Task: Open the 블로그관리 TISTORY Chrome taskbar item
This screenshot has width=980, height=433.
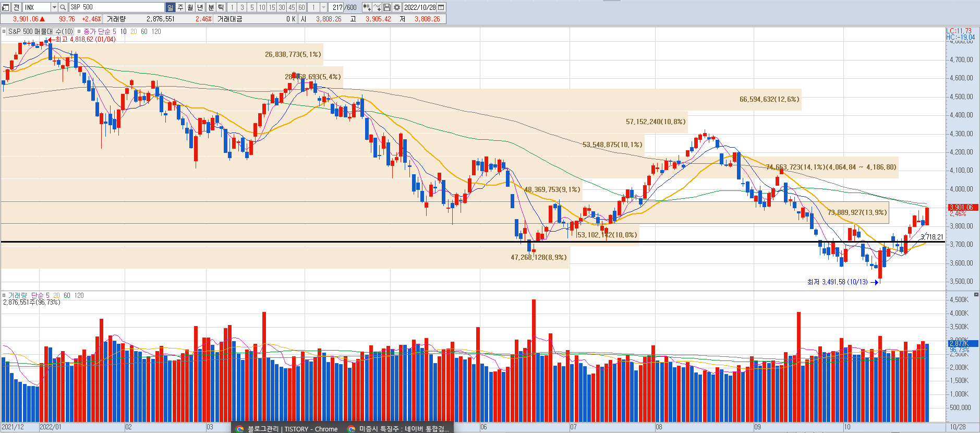Action: coord(287,428)
